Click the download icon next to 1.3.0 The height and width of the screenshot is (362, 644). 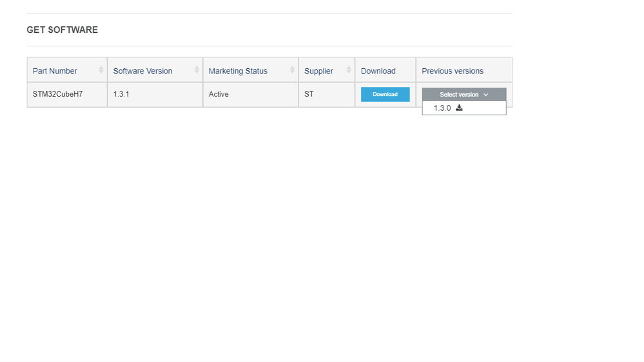click(459, 108)
